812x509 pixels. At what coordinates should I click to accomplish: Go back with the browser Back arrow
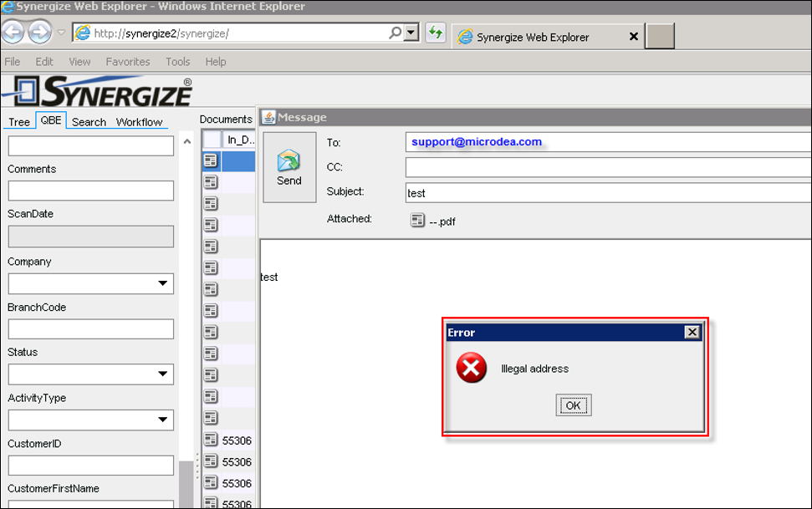13,33
